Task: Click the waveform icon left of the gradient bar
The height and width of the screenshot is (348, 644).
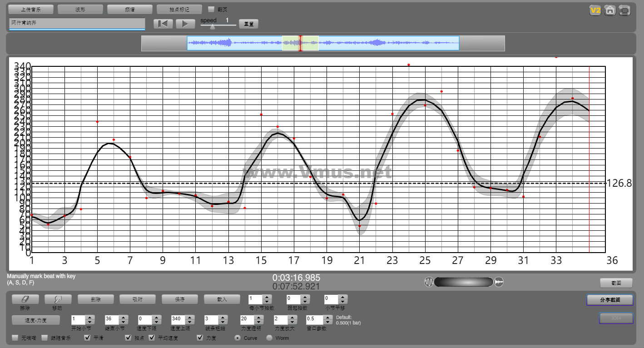Action: (x=429, y=282)
